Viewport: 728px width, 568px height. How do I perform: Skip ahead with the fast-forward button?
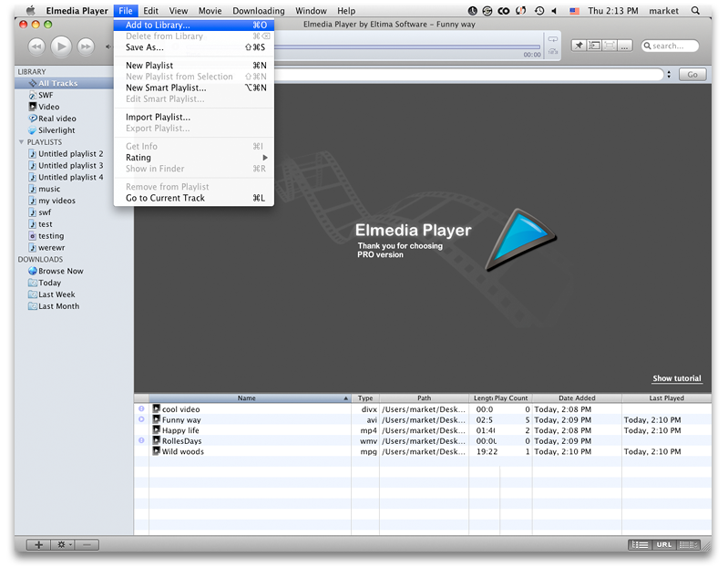point(86,46)
